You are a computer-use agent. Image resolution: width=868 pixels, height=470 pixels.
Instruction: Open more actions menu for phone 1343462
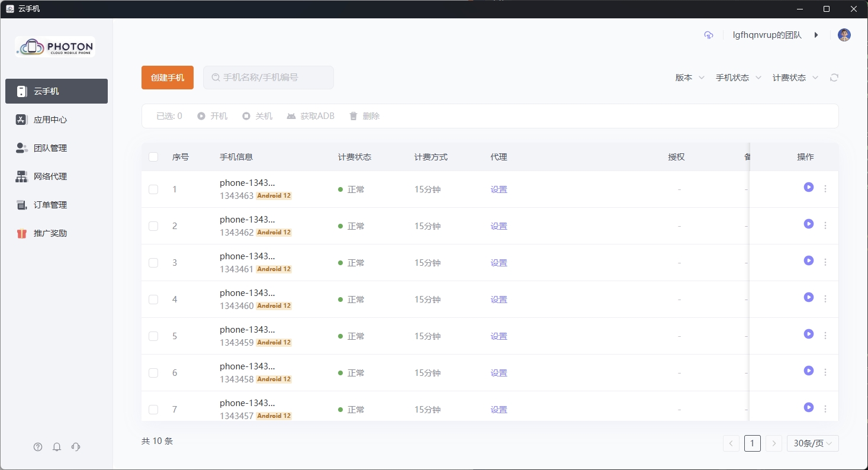[825, 224]
